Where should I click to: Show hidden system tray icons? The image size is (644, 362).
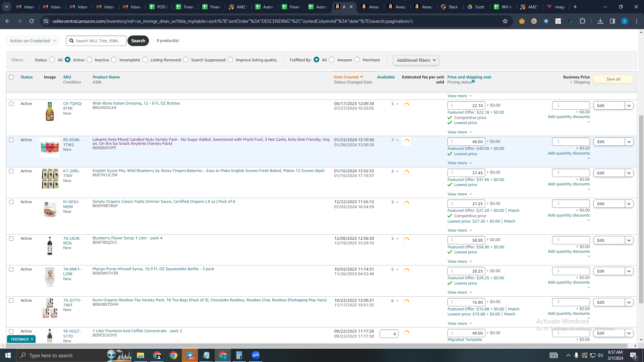click(568, 355)
